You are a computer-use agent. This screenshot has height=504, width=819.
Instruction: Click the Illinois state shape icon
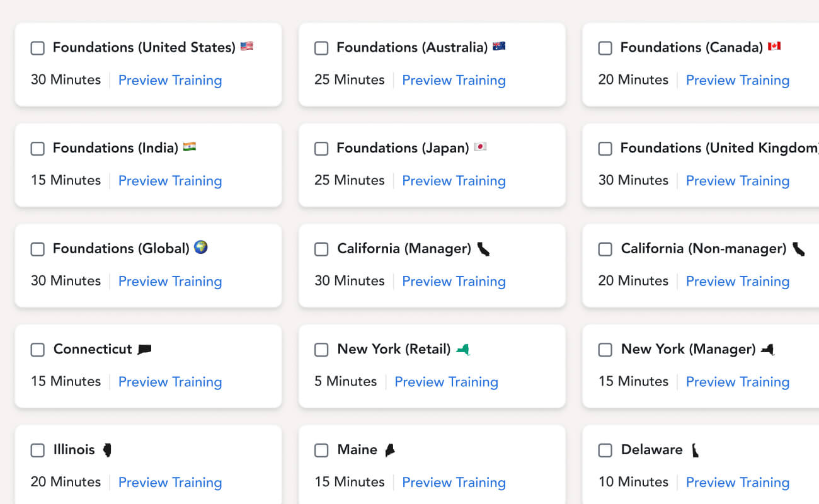107,450
